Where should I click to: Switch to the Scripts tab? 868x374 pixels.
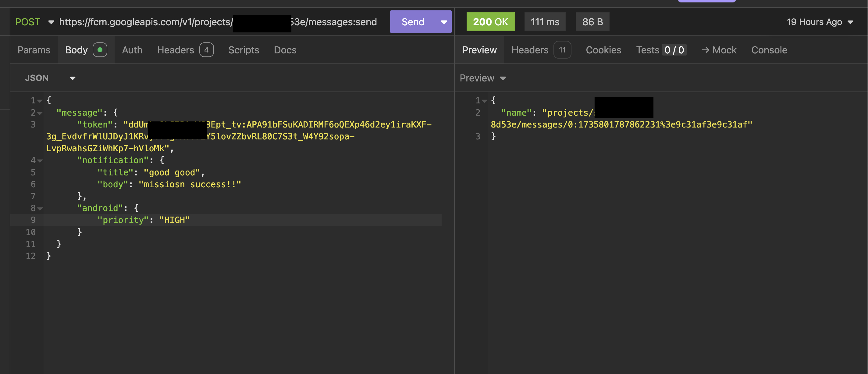pos(244,50)
